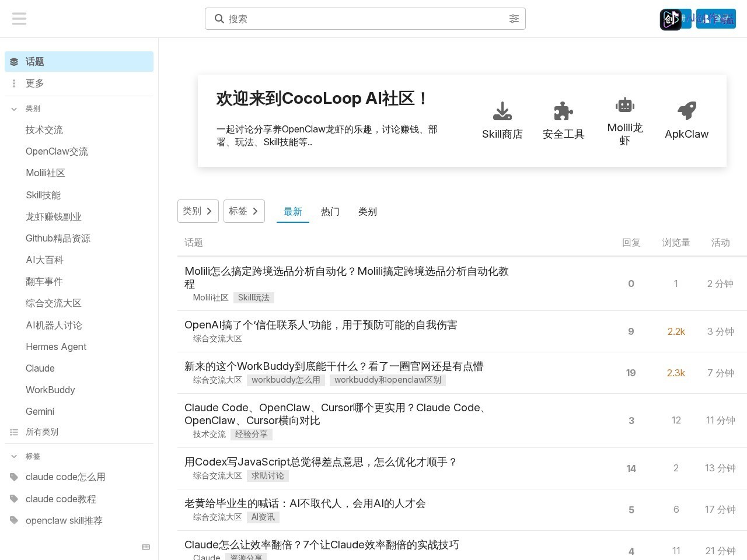Open Molili龙虾 robot icon

[x=625, y=106]
